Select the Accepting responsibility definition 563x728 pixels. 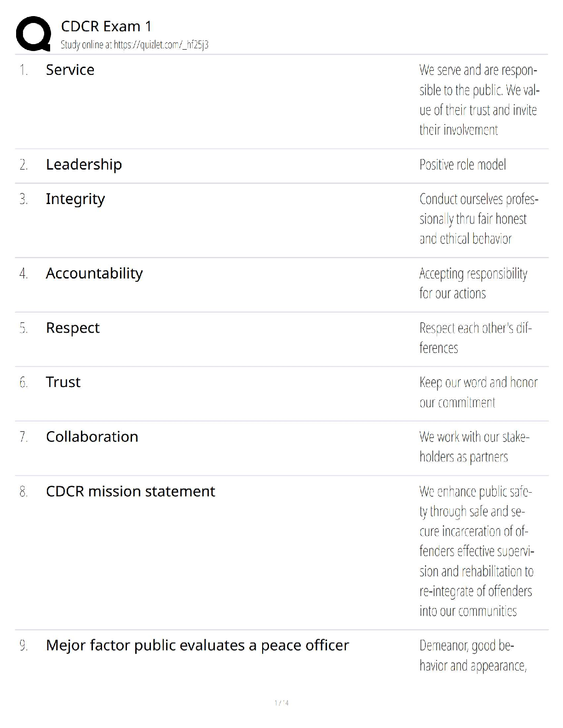(473, 284)
